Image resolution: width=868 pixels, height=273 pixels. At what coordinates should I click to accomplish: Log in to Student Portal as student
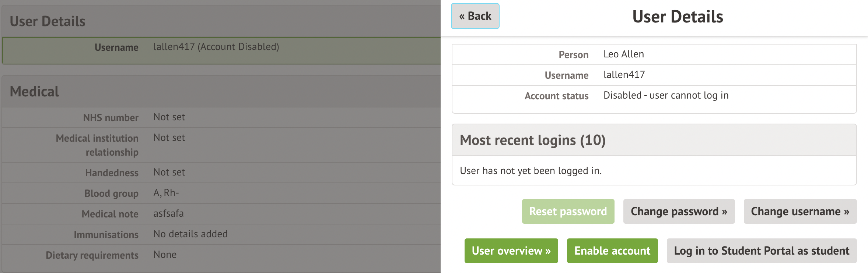(x=762, y=251)
